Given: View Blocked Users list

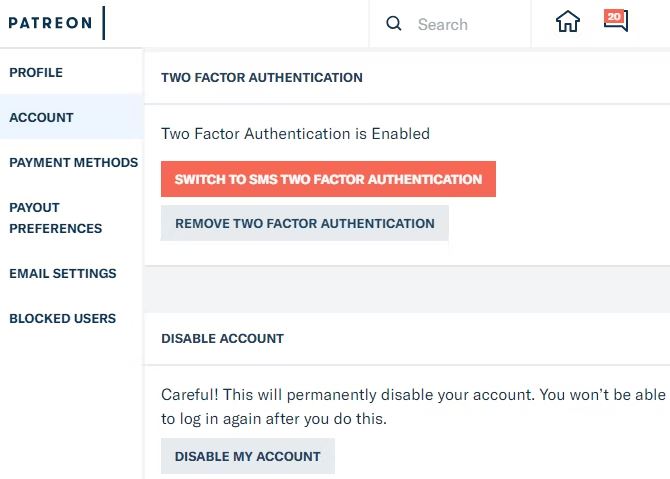Looking at the screenshot, I should [x=62, y=318].
